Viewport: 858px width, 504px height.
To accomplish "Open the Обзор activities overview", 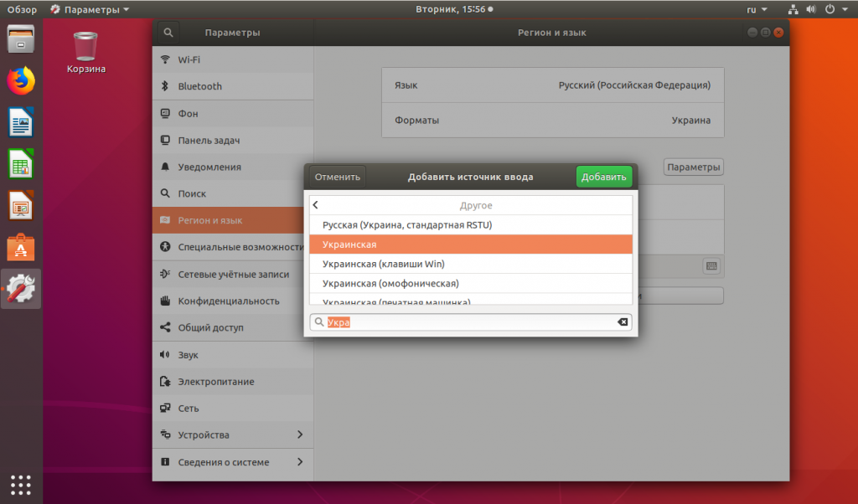I will (22, 9).
